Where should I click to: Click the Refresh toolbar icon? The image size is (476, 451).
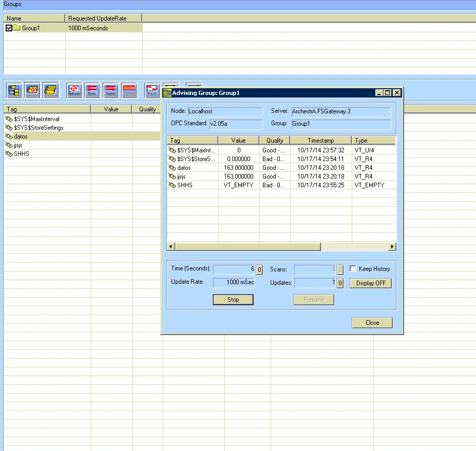tap(74, 90)
